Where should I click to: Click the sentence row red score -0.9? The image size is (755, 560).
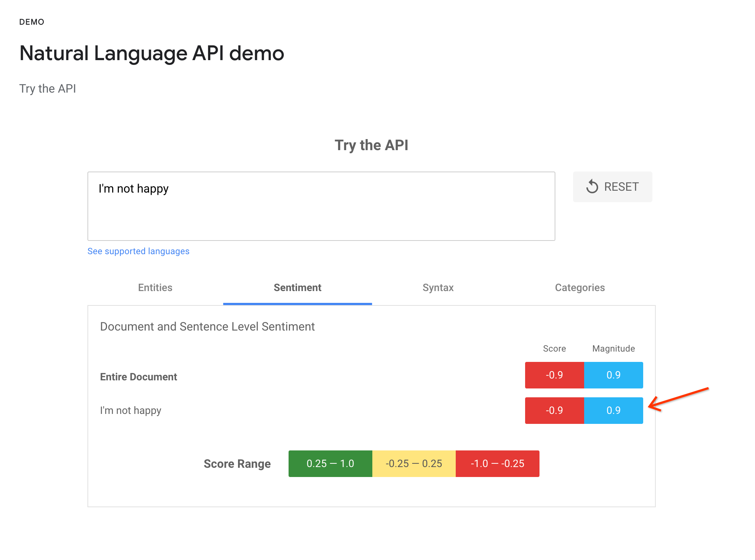tap(554, 411)
